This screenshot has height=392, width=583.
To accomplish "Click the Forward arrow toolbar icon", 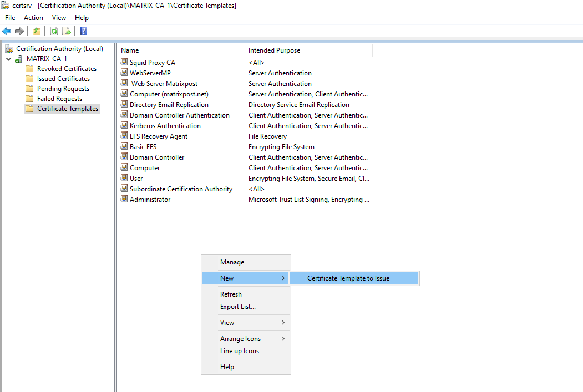I will [x=19, y=31].
